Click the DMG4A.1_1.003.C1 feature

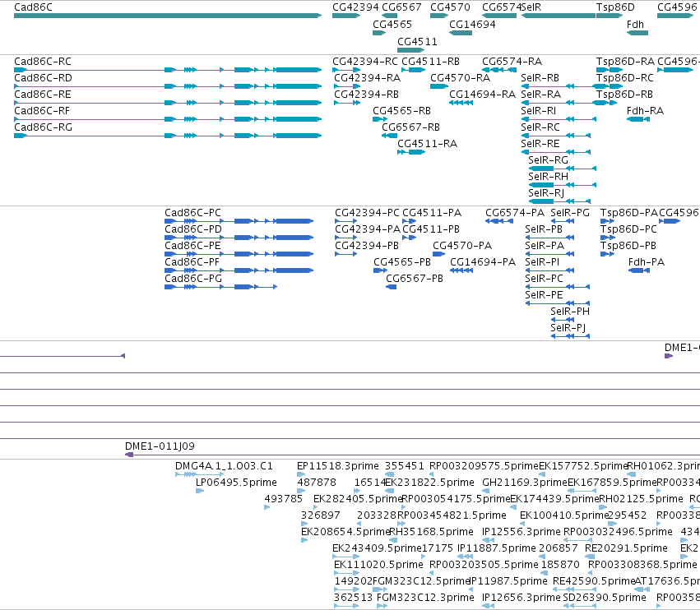pos(200,474)
